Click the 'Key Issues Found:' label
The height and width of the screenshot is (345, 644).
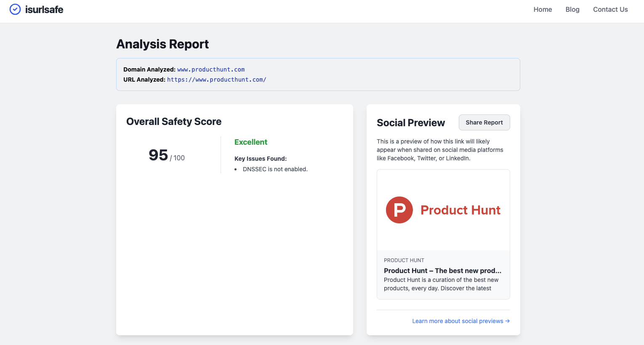click(261, 159)
